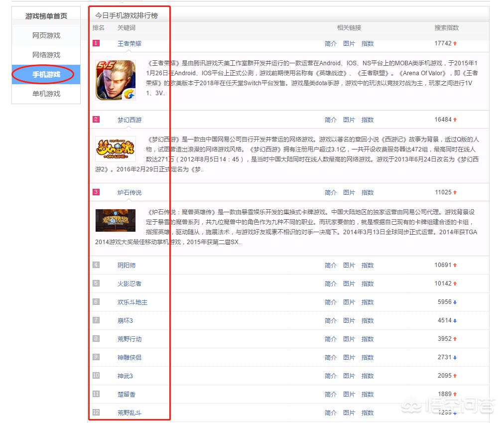
Task: View 图片 for 荒野行动
Action: tap(349, 339)
